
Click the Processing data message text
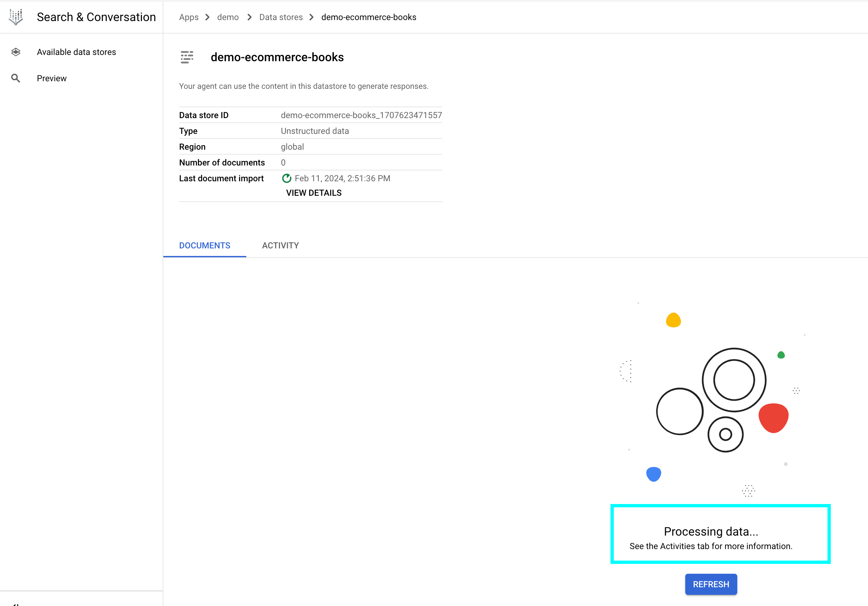[711, 532]
